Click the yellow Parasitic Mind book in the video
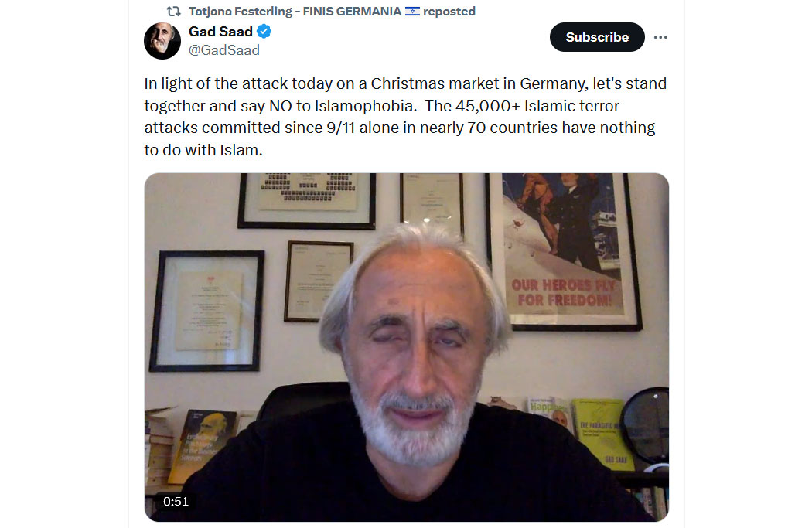 (x=602, y=434)
